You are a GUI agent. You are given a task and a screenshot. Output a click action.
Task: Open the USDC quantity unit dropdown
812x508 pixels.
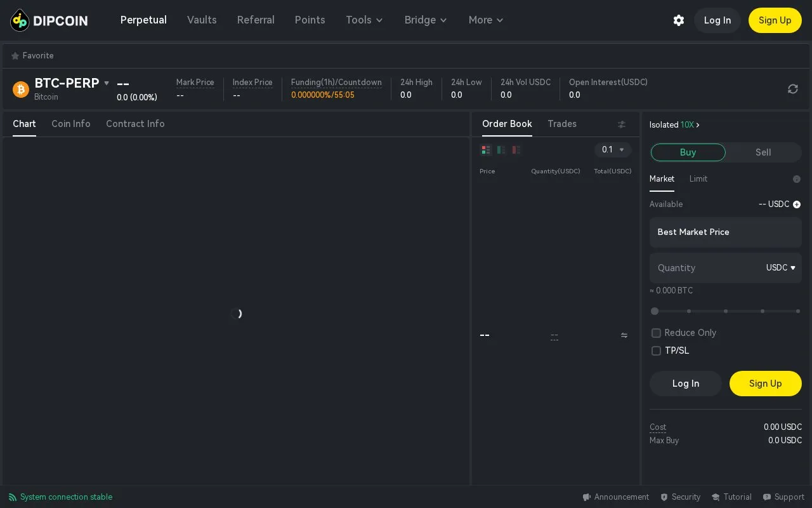[781, 268]
